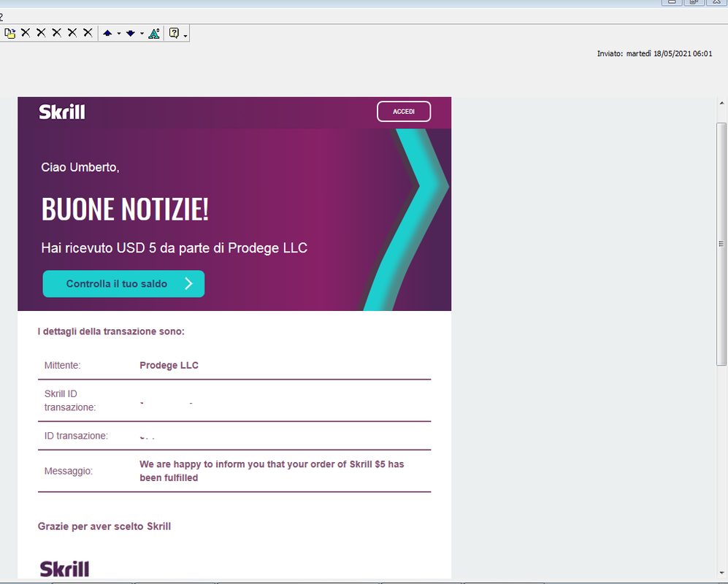Click the 'Messaggio:' label
The image size is (728, 584).
(x=68, y=471)
